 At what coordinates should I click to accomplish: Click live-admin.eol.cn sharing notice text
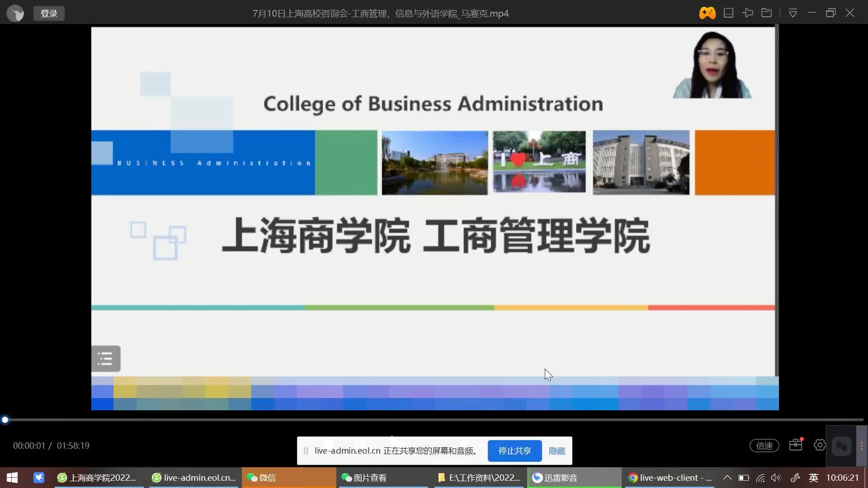pyautogui.click(x=396, y=451)
